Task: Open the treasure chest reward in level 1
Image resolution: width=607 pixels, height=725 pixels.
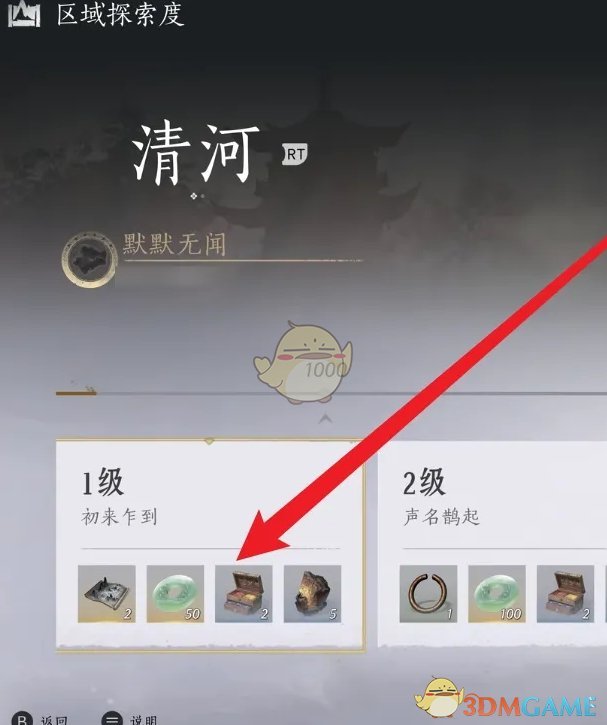Action: tap(244, 594)
